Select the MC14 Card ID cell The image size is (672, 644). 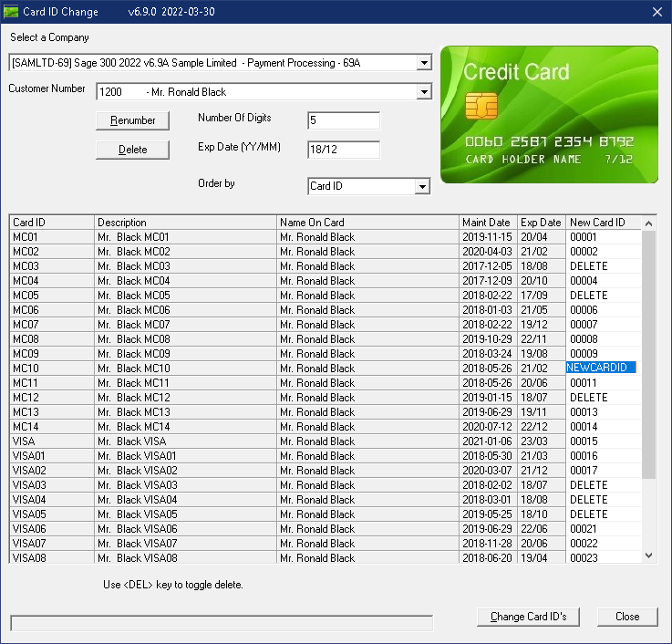coord(51,427)
